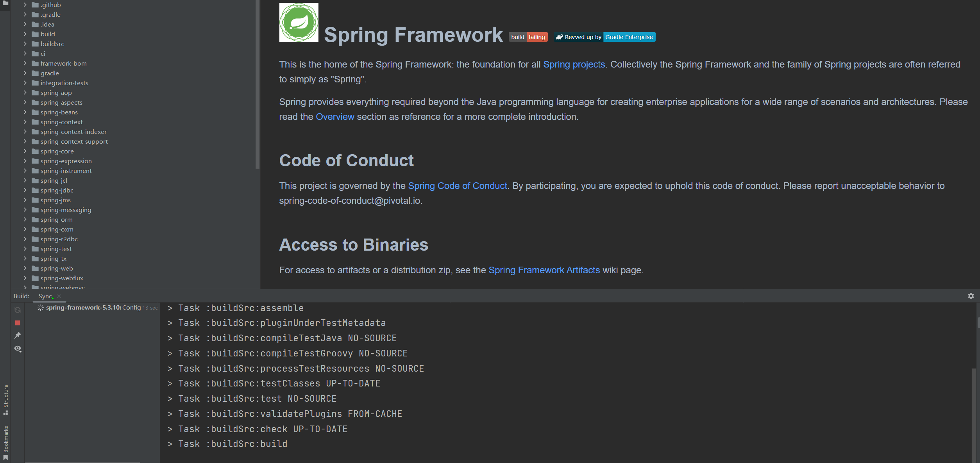Viewport: 980px width, 463px height.
Task: Click the Spring leaf logo image
Action: tap(299, 22)
